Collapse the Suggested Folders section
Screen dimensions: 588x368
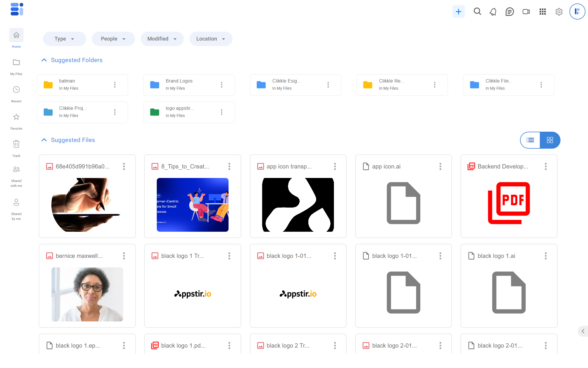pyautogui.click(x=44, y=60)
